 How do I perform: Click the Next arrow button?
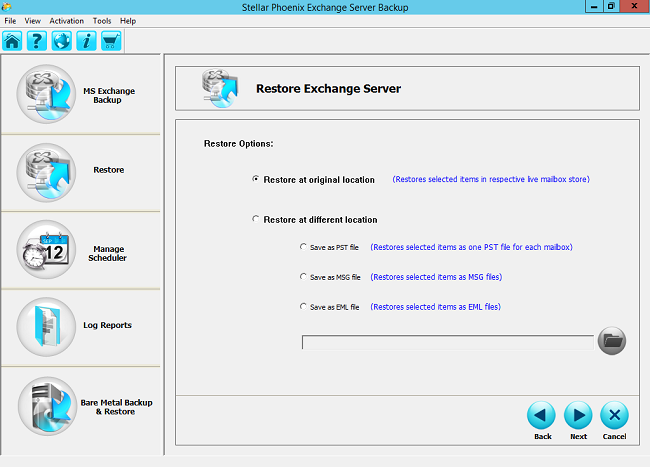578,415
